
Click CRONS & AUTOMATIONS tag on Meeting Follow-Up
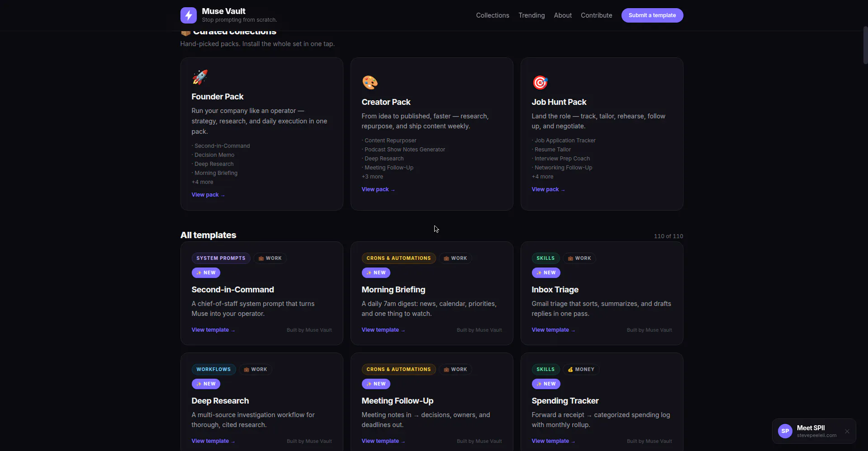pos(398,369)
